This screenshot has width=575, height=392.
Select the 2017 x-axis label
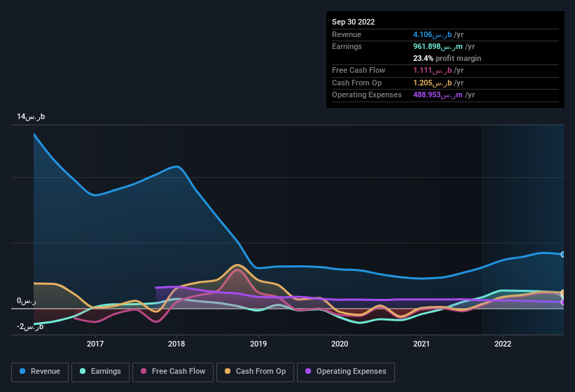click(x=95, y=344)
